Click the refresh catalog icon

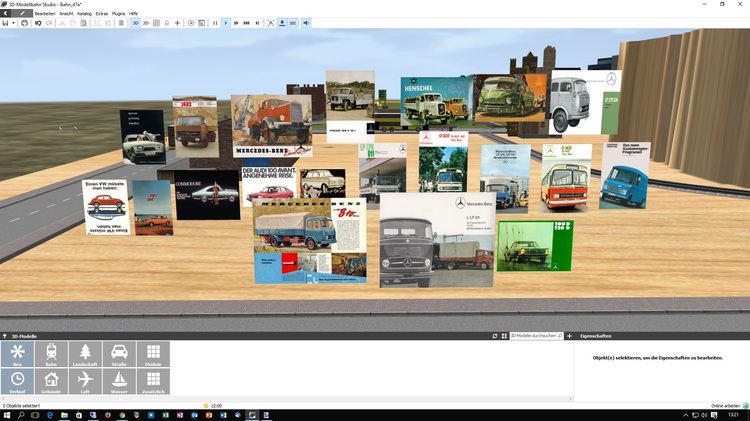pyautogui.click(x=495, y=336)
